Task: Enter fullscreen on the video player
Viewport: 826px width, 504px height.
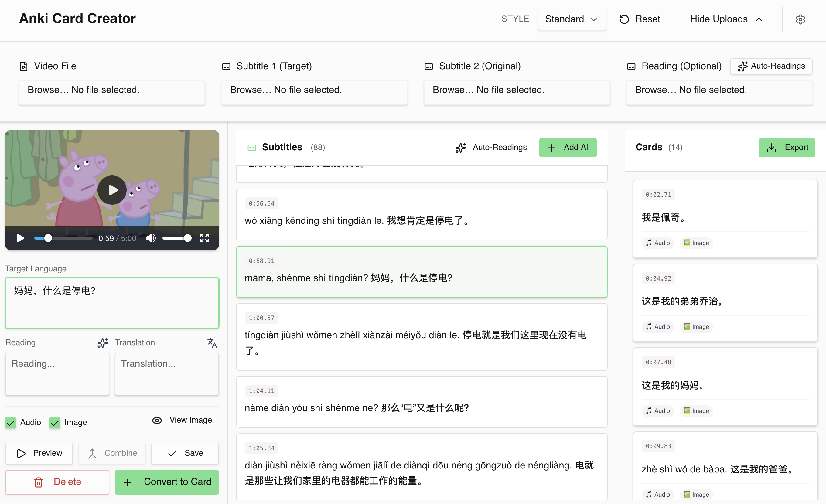Action: click(204, 238)
